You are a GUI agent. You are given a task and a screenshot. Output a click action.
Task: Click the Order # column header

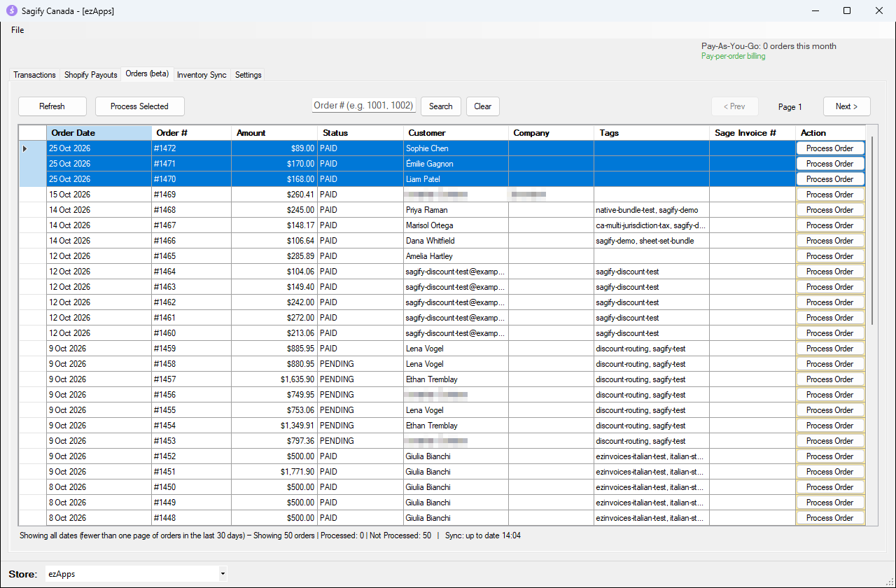[x=192, y=133]
